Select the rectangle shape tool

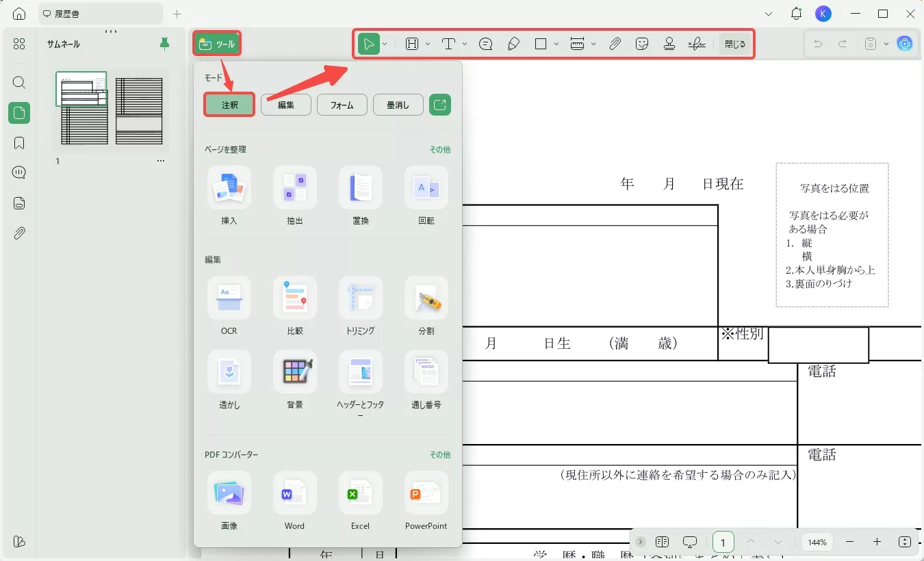[540, 43]
